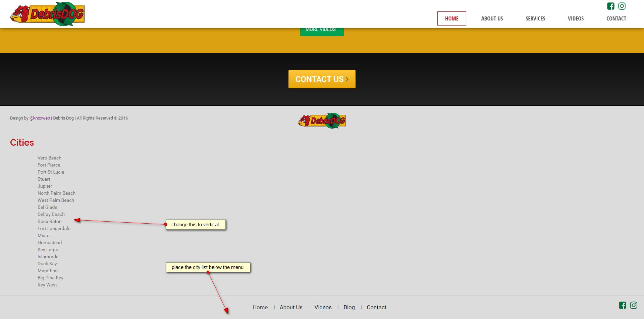Select the footer Home link
This screenshot has height=319, width=644.
[260, 307]
